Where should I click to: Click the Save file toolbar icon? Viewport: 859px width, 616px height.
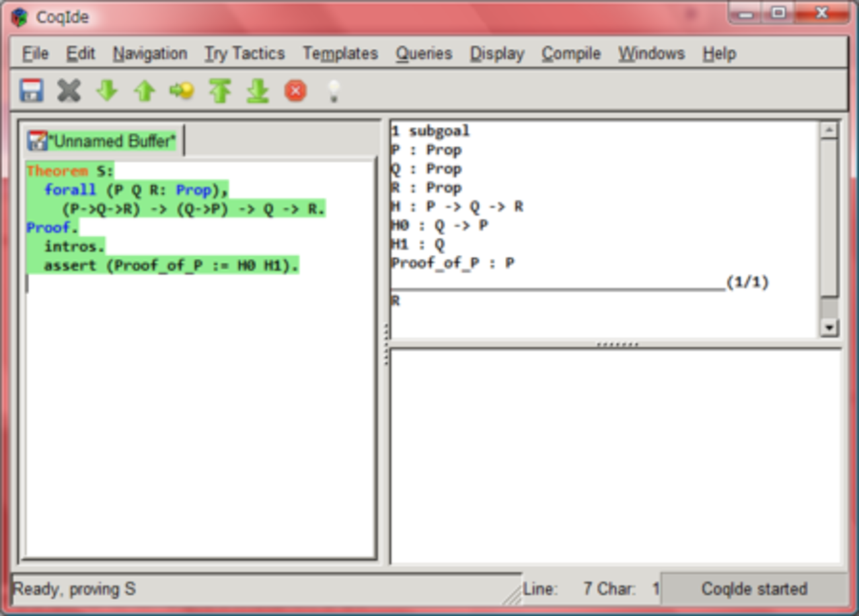pyautogui.click(x=31, y=90)
